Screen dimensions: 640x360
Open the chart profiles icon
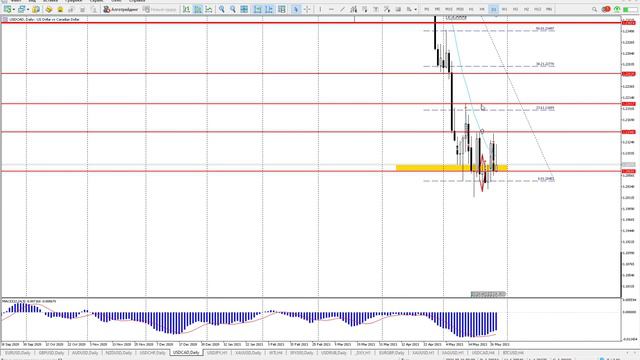click(x=22, y=9)
